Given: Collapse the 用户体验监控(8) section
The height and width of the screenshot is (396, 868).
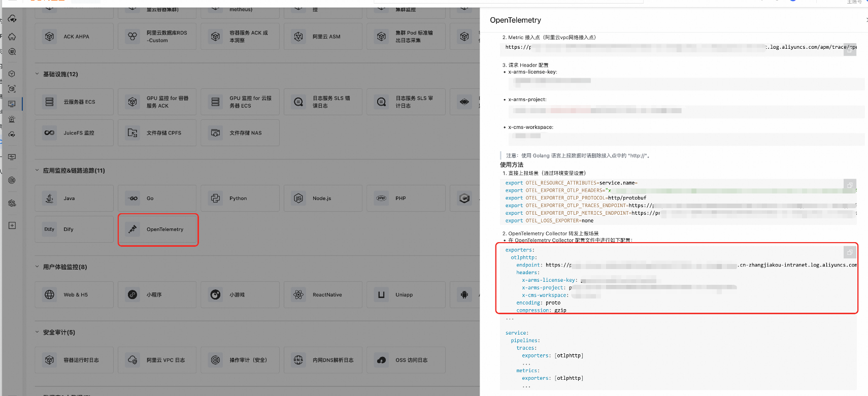Looking at the screenshot, I should click(37, 267).
